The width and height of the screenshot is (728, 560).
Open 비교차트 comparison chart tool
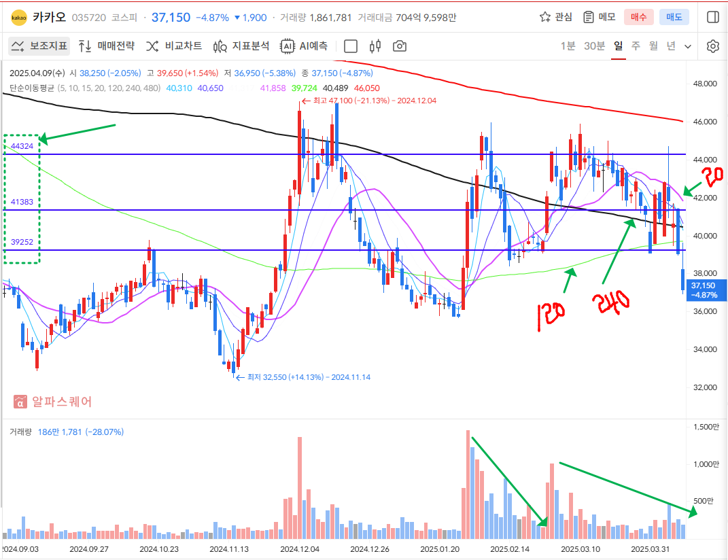pyautogui.click(x=174, y=46)
